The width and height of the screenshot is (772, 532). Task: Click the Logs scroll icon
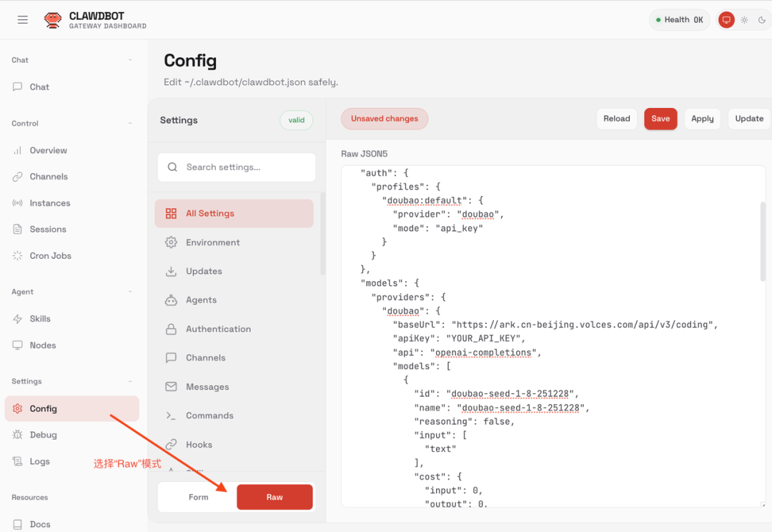click(17, 461)
